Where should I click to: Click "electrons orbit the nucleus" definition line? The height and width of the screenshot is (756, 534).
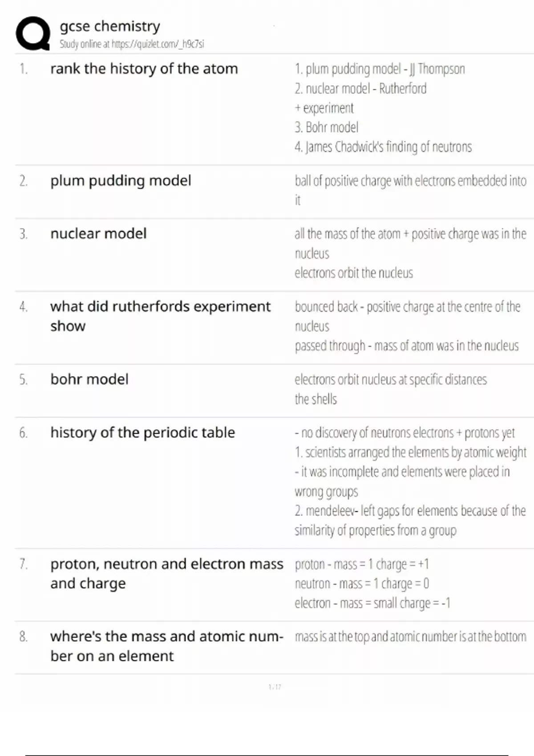[354, 273]
